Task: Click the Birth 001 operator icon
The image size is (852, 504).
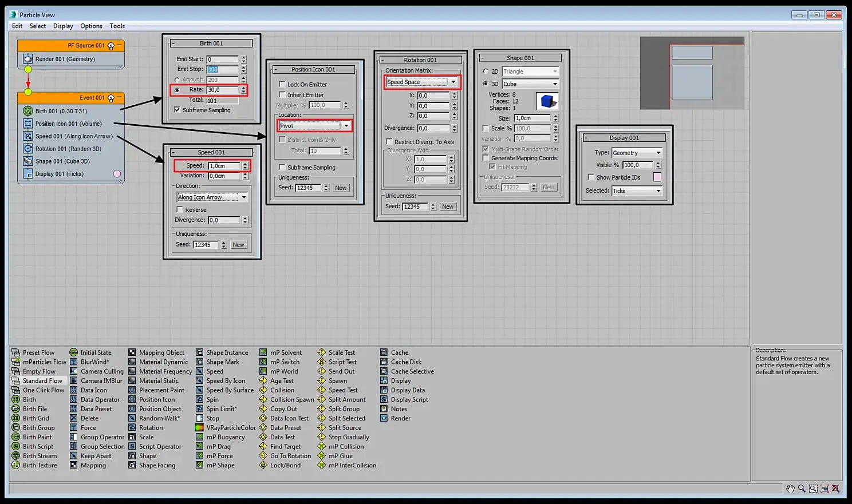Action: 27,111
